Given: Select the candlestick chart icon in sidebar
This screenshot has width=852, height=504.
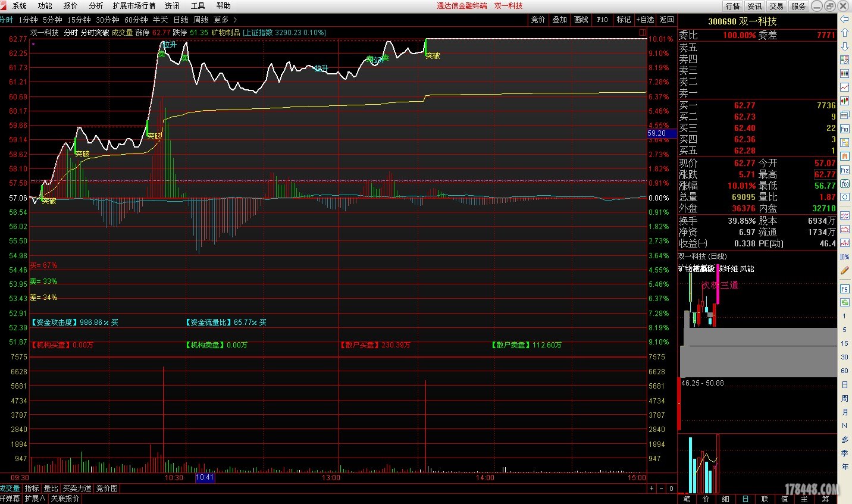Looking at the screenshot, I should tap(844, 101).
